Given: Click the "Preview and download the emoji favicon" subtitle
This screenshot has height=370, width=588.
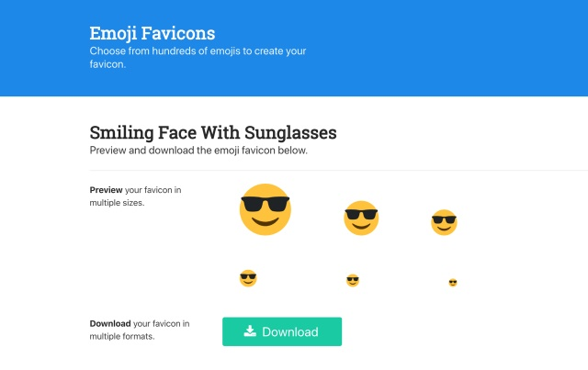Looking at the screenshot, I should pyautogui.click(x=198, y=150).
